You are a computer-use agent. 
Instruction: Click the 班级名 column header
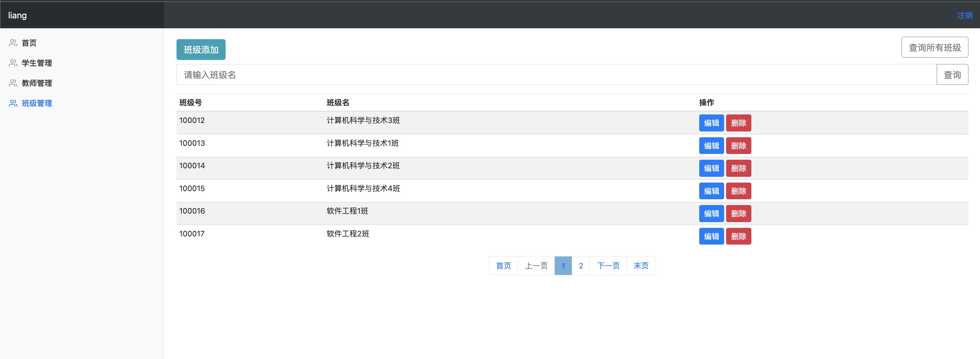[x=338, y=103]
